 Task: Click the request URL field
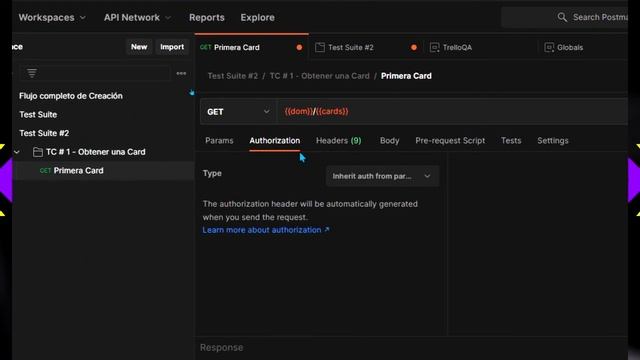coord(452,111)
